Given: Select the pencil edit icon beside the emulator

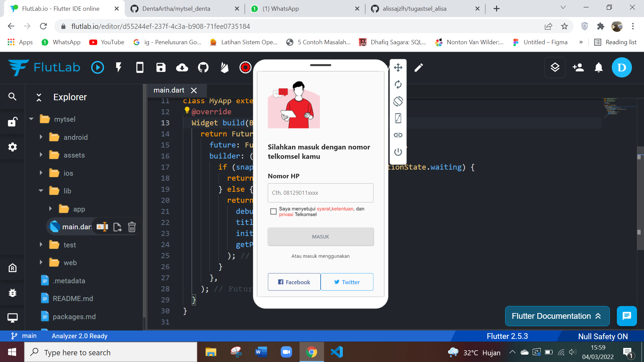Looking at the screenshot, I should pyautogui.click(x=418, y=67).
